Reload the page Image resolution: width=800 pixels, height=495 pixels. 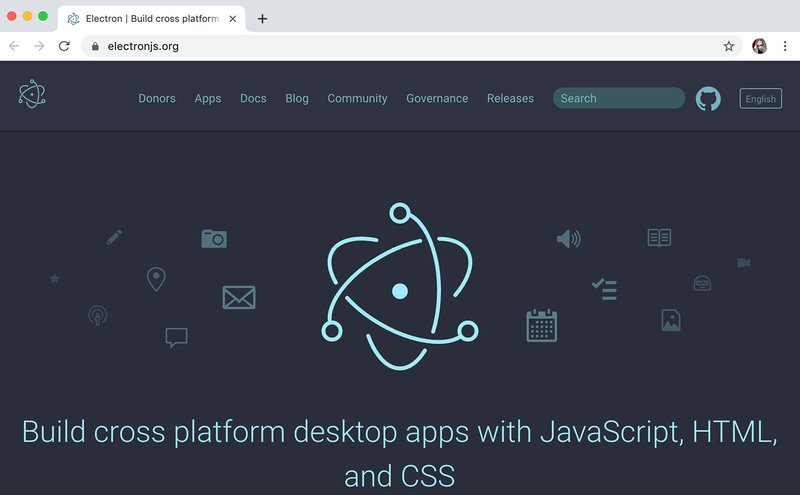64,46
